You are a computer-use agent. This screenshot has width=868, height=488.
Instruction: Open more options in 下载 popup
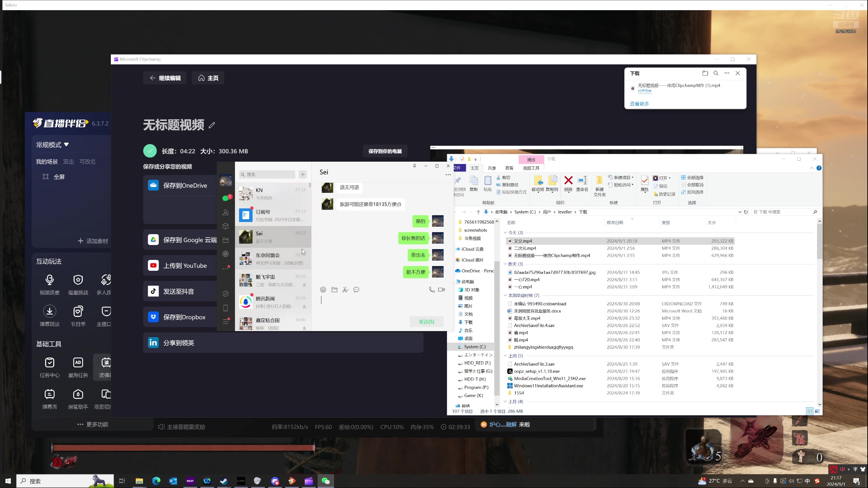pyautogui.click(x=727, y=73)
